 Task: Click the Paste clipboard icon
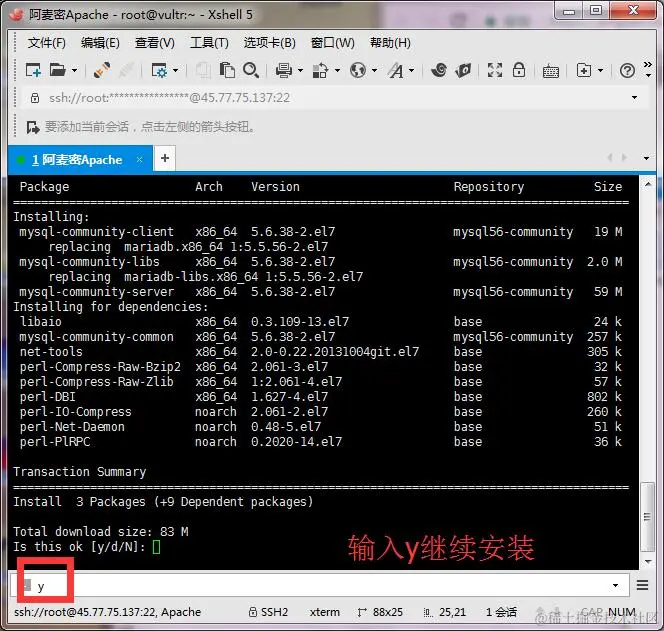tap(227, 70)
